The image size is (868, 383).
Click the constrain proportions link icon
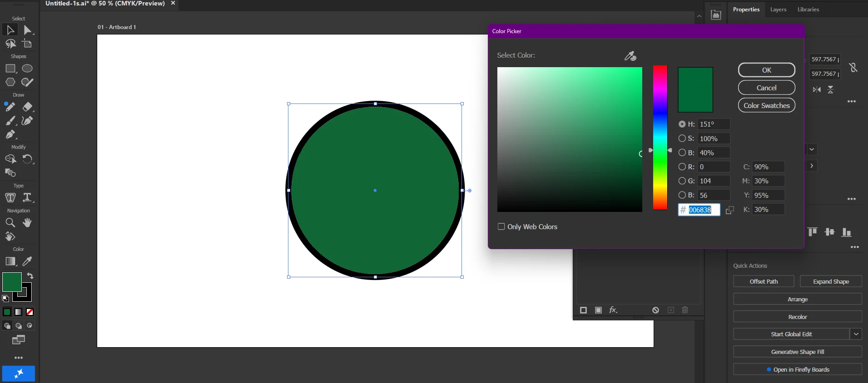[x=853, y=68]
